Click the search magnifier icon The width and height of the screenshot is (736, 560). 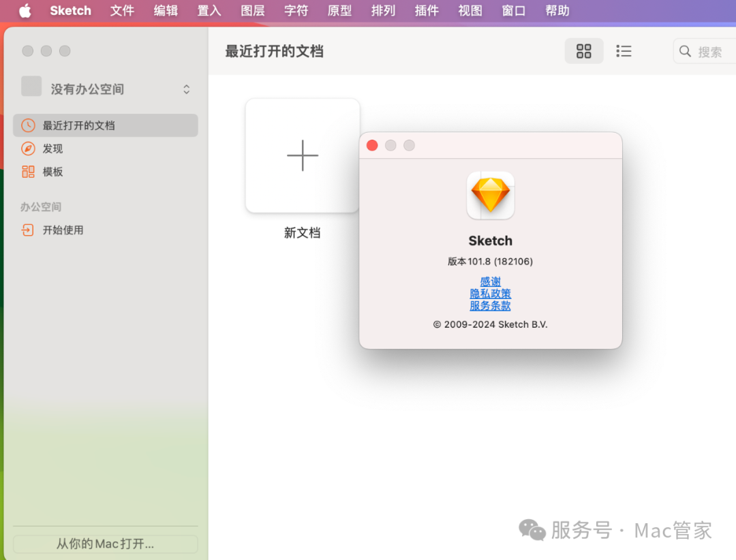(686, 51)
